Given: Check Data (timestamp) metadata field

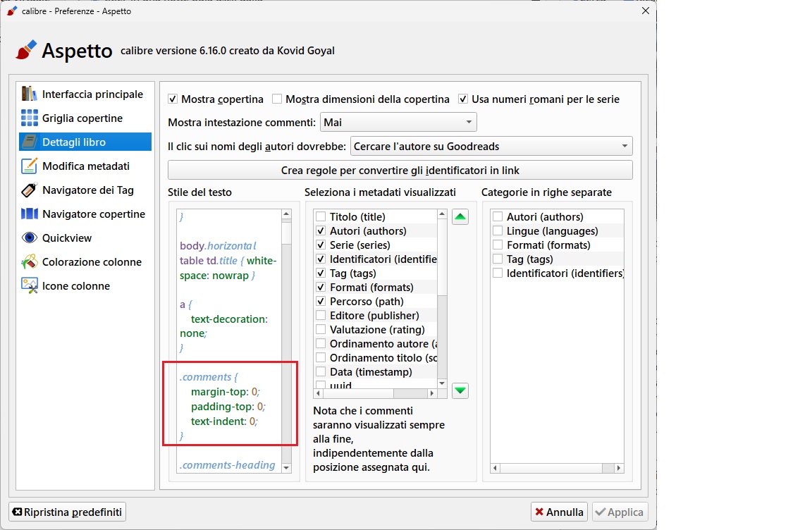Looking at the screenshot, I should pyautogui.click(x=321, y=371).
